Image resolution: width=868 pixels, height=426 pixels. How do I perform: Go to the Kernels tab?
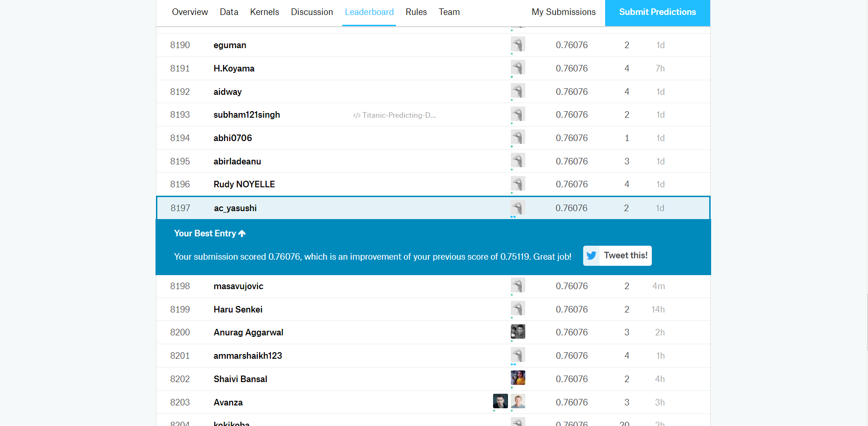[264, 12]
